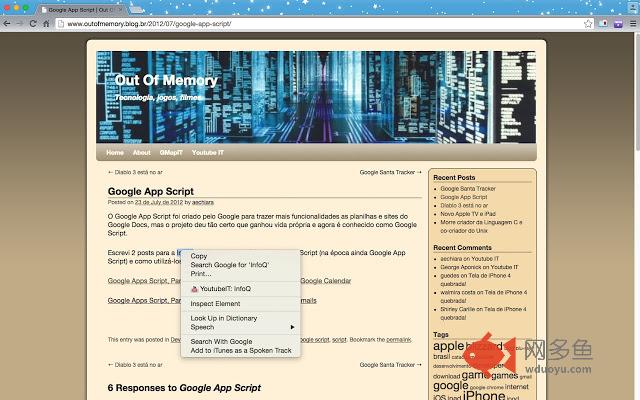Open the GMapIT navigation link
Image resolution: width=640 pixels, height=400 pixels.
tap(171, 152)
